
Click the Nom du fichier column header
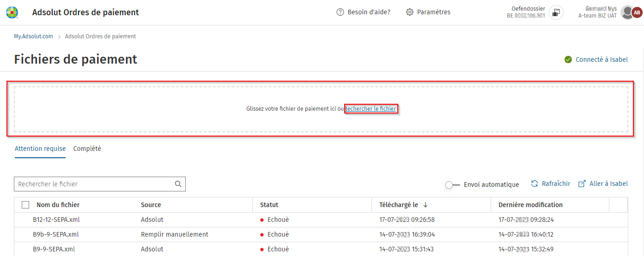(x=58, y=205)
